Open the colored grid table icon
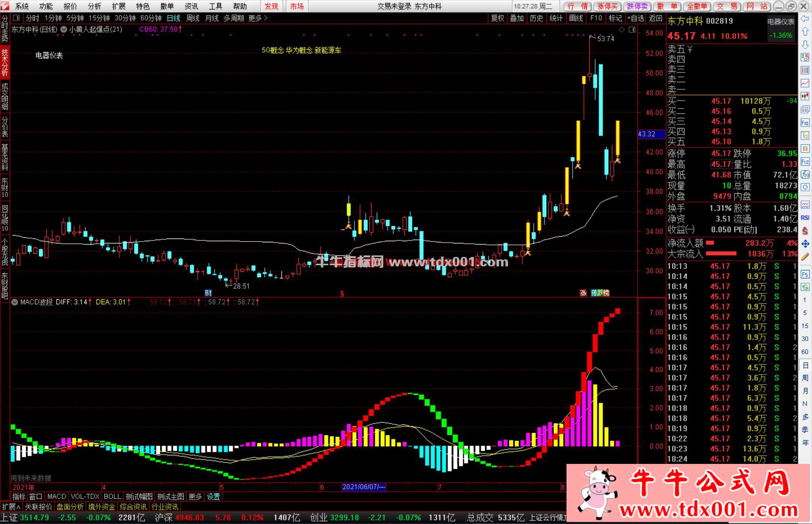This screenshot has width=812, height=524. (x=805, y=70)
